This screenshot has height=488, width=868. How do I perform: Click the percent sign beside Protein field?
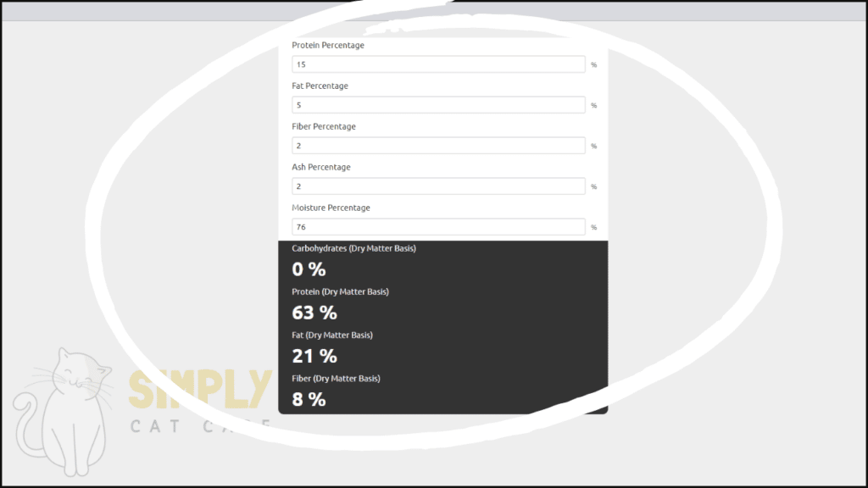[x=594, y=64]
